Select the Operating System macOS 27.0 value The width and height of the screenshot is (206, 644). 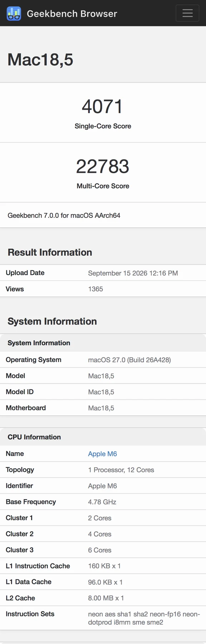(129, 360)
